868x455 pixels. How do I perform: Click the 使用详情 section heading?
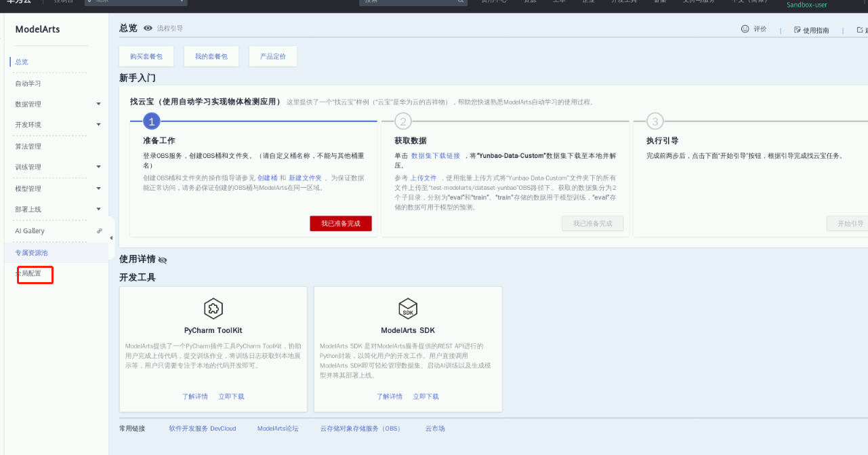point(138,259)
